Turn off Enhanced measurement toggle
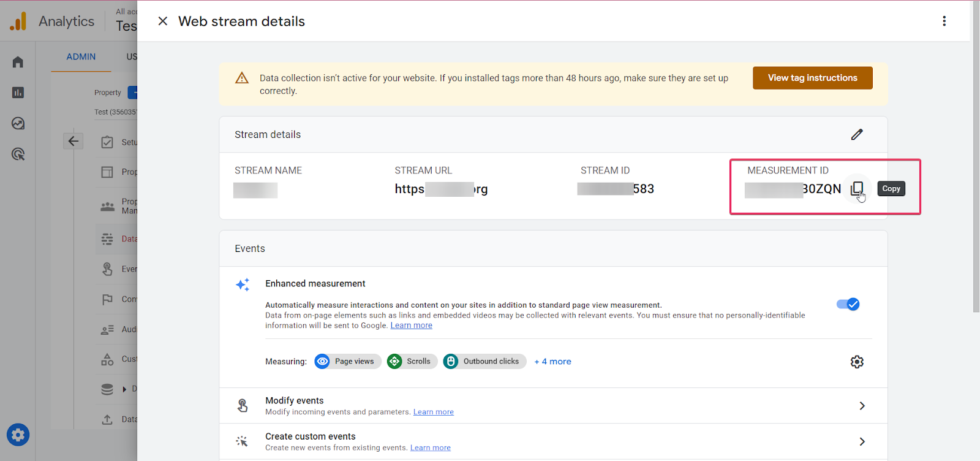The width and height of the screenshot is (980, 461). [x=848, y=304]
